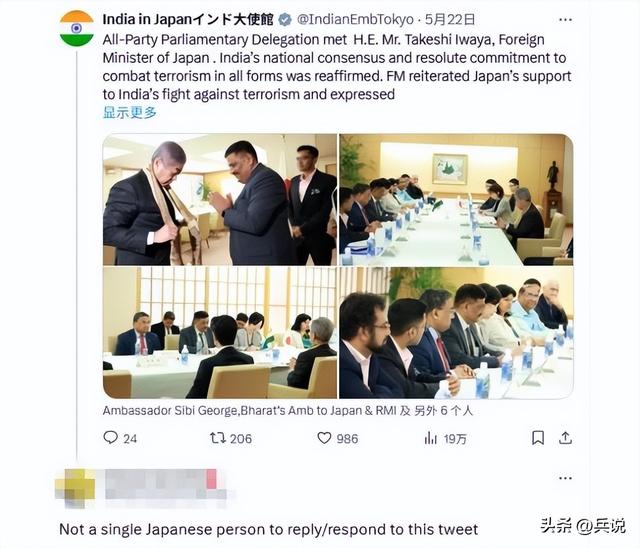Open the long conference table photo

tap(456, 200)
